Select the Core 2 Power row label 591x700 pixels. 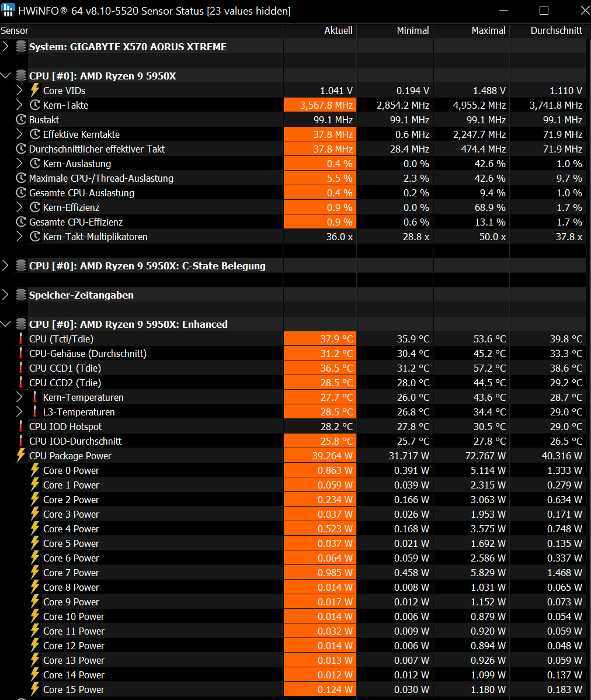tap(71, 500)
